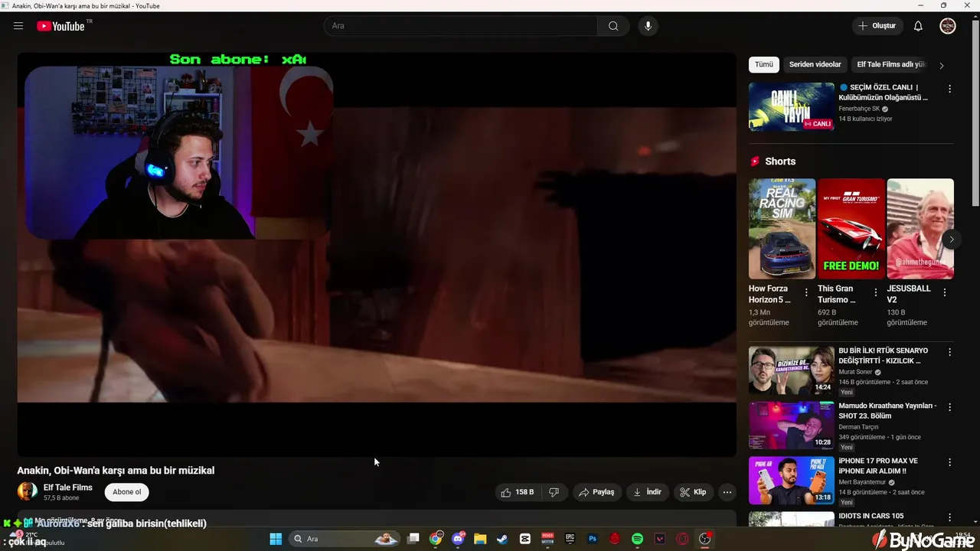Open the notifications bell
This screenshot has width=980, height=551.
pos(918,26)
